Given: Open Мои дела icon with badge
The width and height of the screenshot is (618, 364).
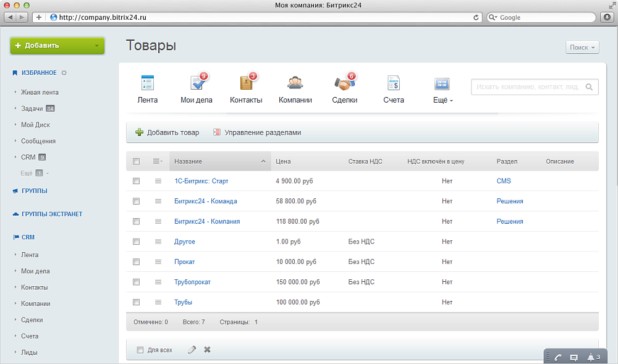Looking at the screenshot, I should pos(197,83).
